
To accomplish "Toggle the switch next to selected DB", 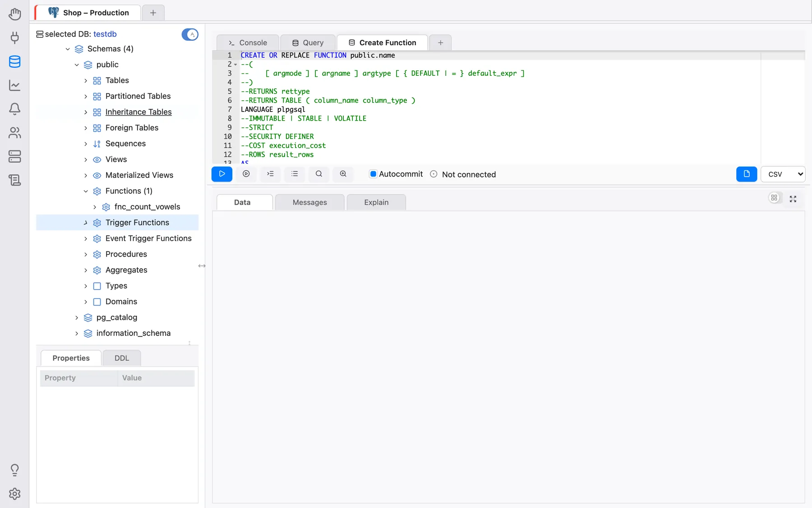I will [x=190, y=34].
